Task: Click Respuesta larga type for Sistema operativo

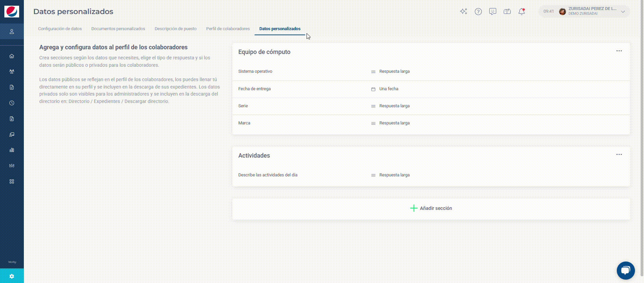Action: click(x=395, y=71)
